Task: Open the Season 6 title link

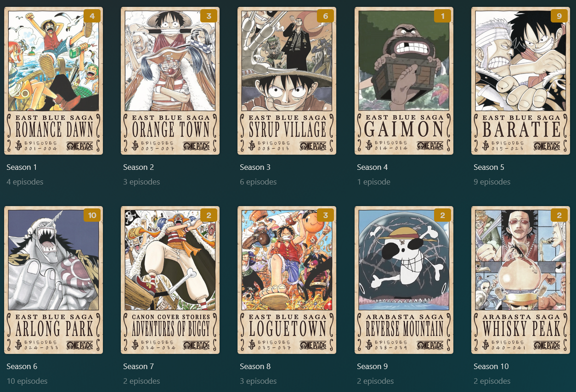Action: pyautogui.click(x=22, y=366)
